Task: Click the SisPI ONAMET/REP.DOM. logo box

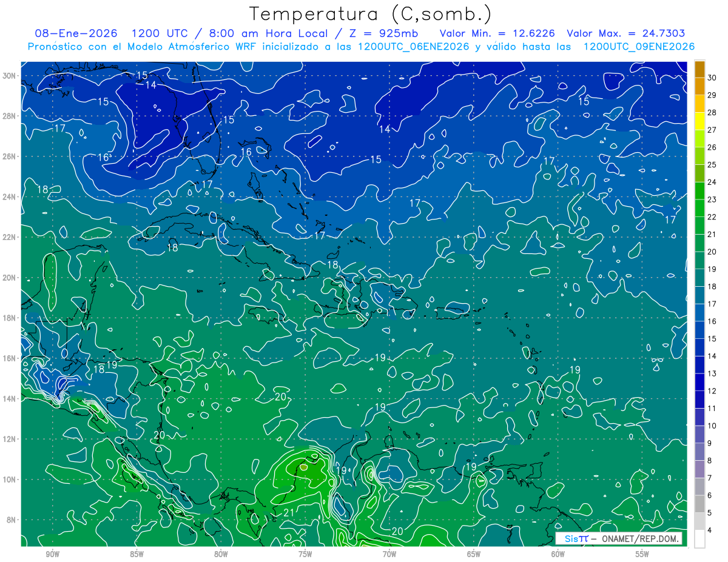Action: point(619,538)
